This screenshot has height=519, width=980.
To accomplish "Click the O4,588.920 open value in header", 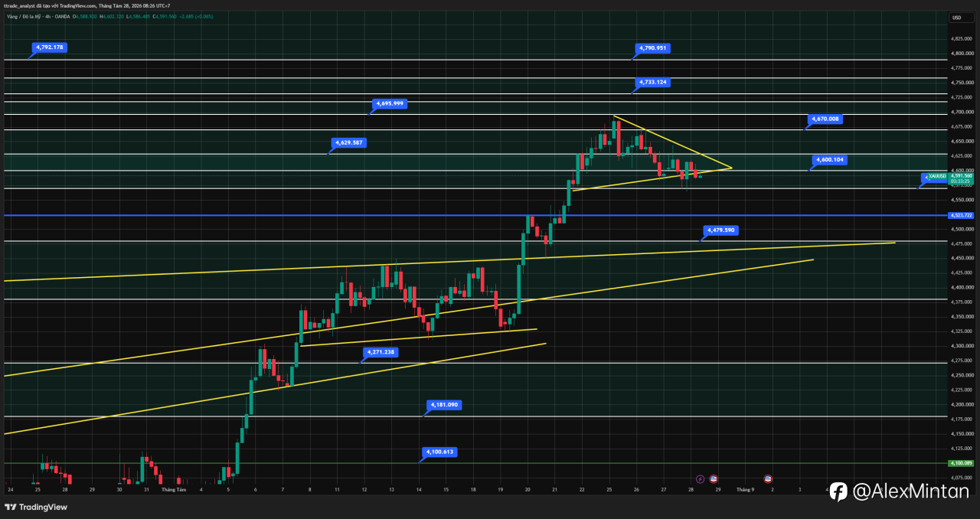I will [x=84, y=17].
